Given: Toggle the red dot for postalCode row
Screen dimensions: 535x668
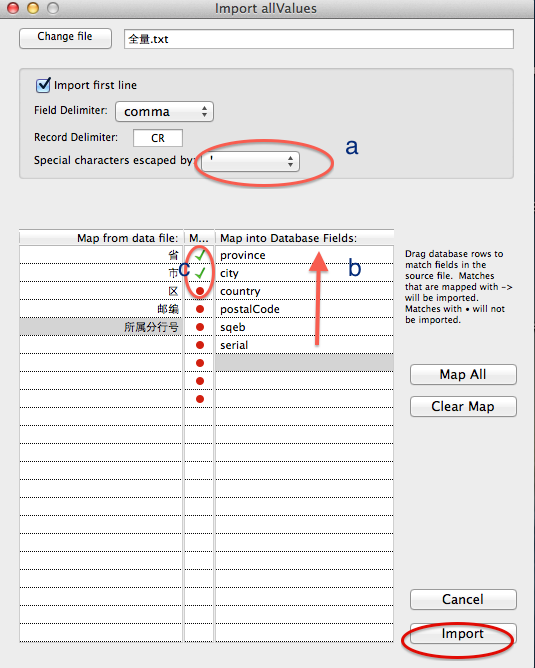Looking at the screenshot, I should (x=200, y=309).
